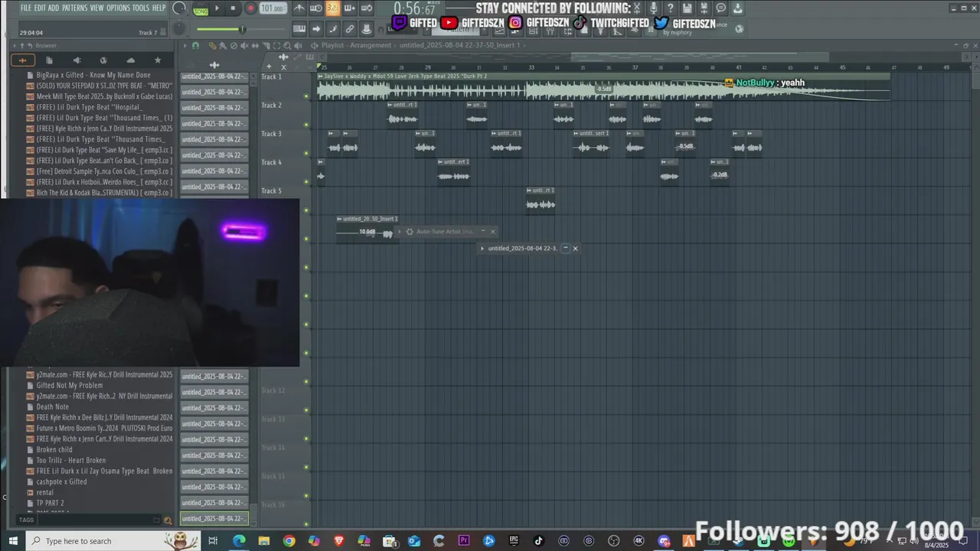980x551 pixels.
Task: Open Google Chrome from taskbar
Action: [x=289, y=541]
